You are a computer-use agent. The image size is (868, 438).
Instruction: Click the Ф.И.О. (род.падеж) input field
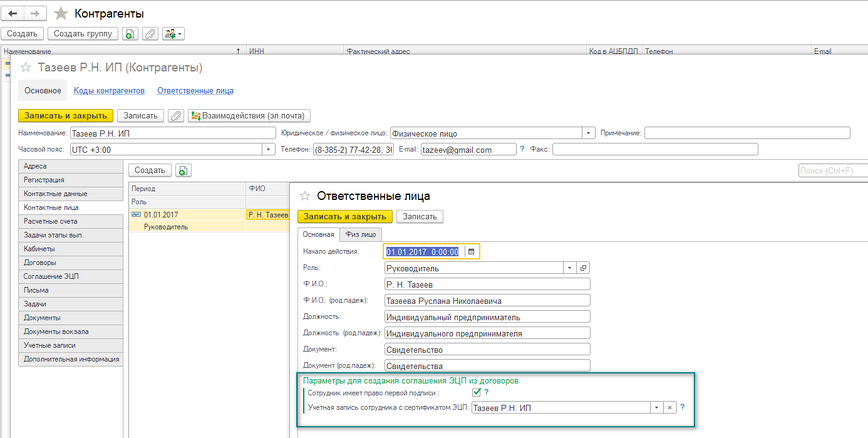pos(487,301)
